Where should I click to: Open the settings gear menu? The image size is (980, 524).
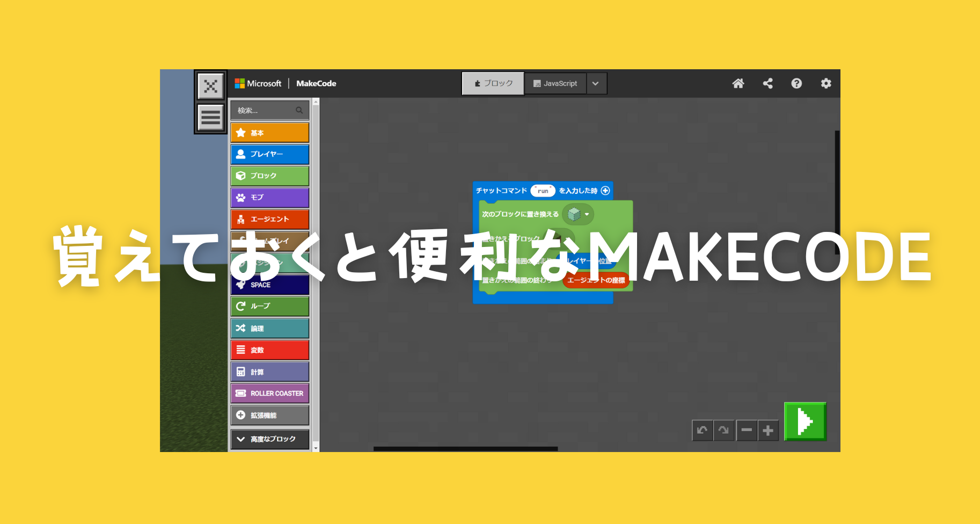[825, 83]
